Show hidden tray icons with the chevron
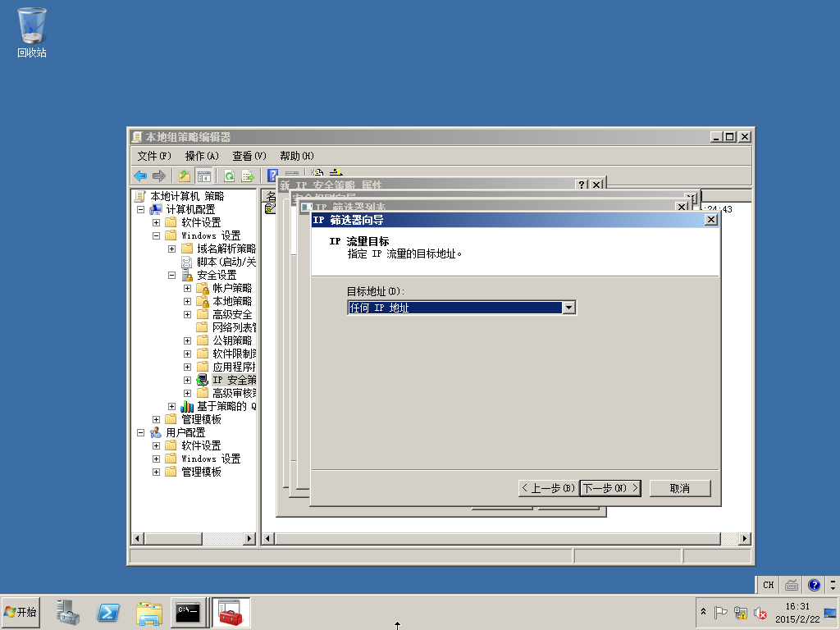Image resolution: width=840 pixels, height=630 pixels. tap(703, 611)
